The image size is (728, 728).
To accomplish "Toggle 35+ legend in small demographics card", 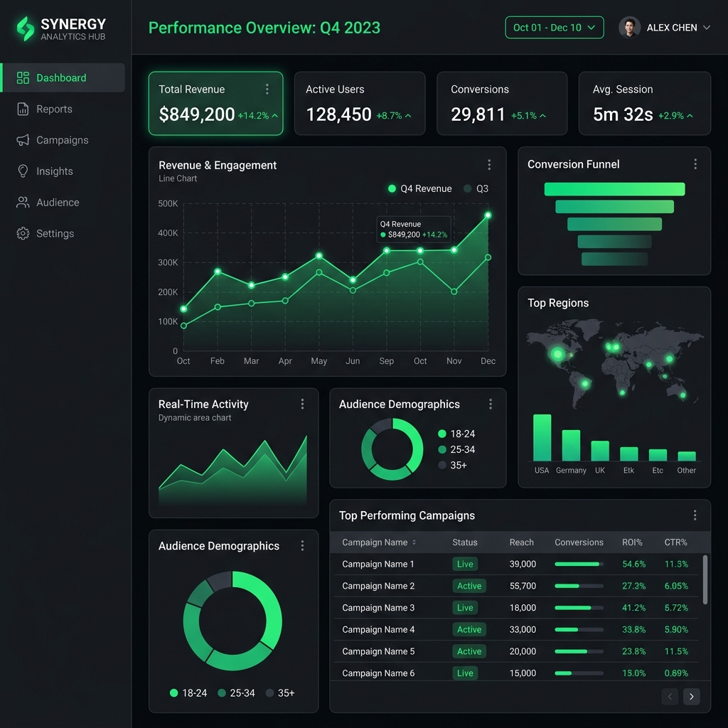I will click(452, 465).
